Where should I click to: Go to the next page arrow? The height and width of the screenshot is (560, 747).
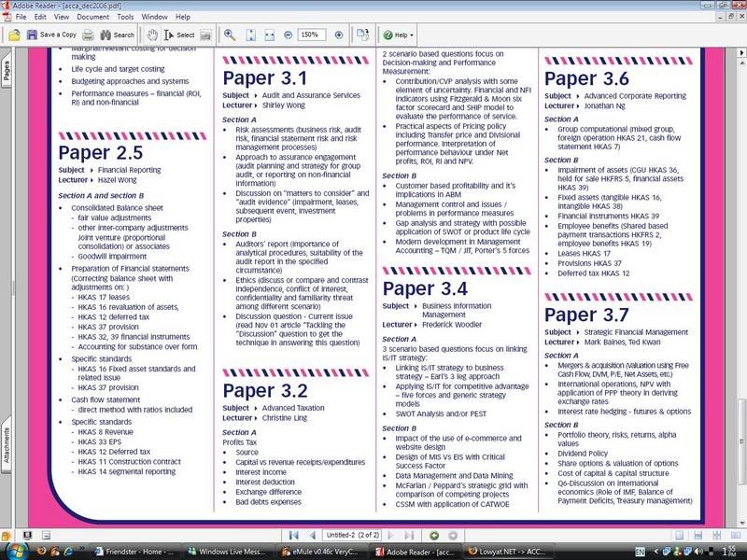pyautogui.click(x=391, y=535)
